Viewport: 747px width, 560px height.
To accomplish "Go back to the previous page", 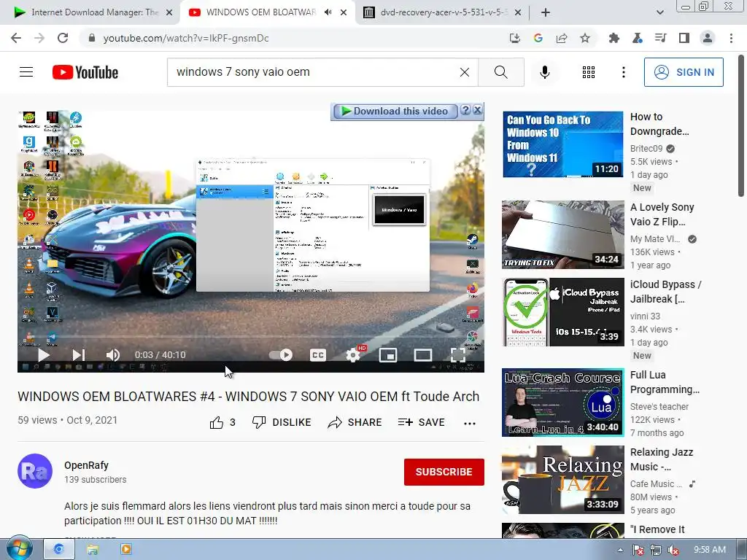I will (x=16, y=38).
